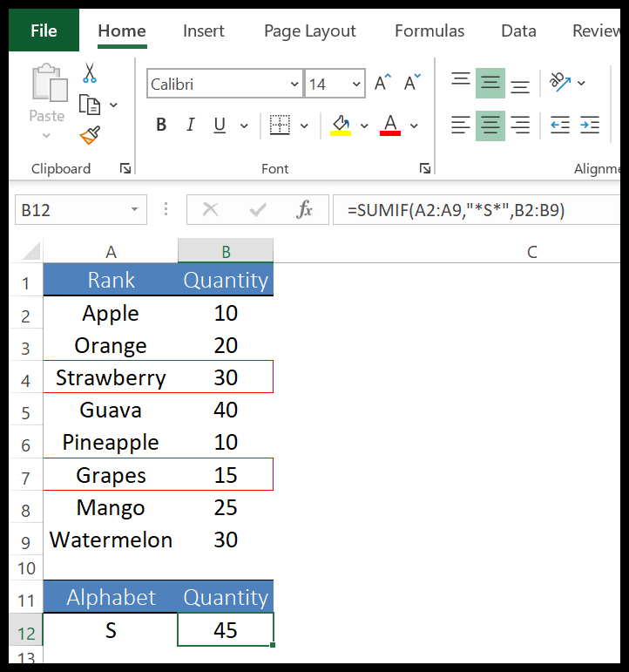Viewport: 629px width, 672px height.
Task: Increase font size with larger A icon
Action: coord(382,82)
